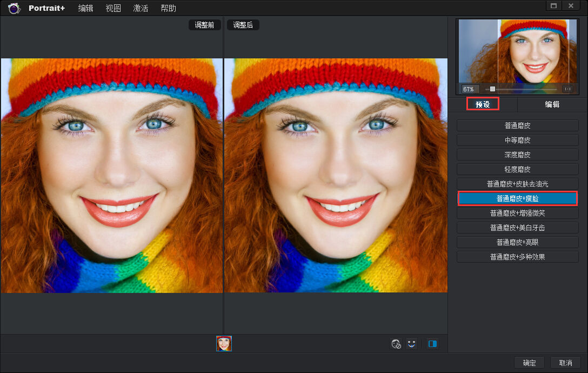Apply the 普通磨皮+美白牙齿 preset
Viewport: 588px width, 373px height.
518,228
